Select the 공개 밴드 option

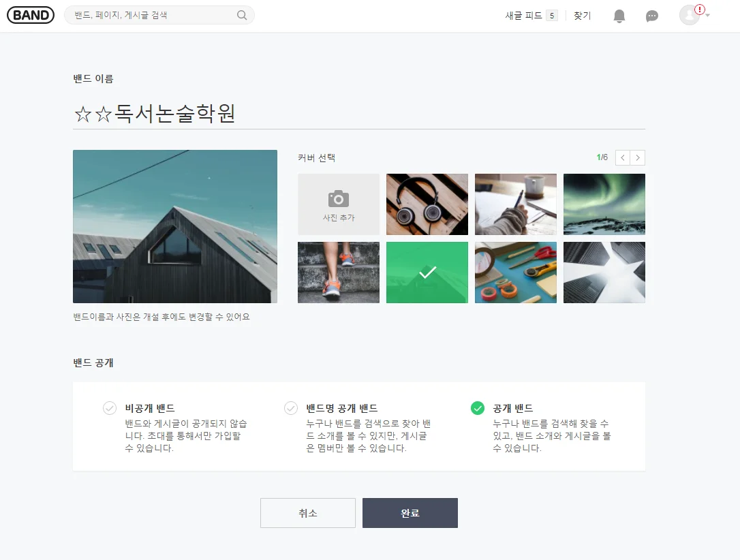[478, 408]
